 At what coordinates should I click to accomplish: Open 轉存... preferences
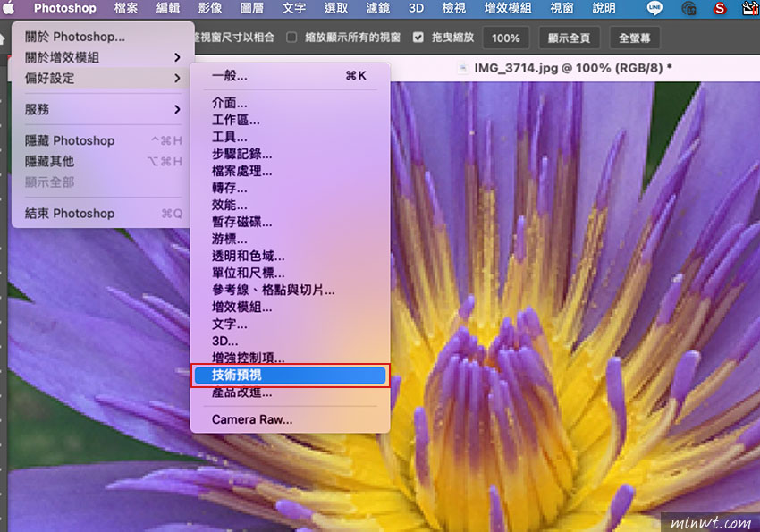point(290,188)
